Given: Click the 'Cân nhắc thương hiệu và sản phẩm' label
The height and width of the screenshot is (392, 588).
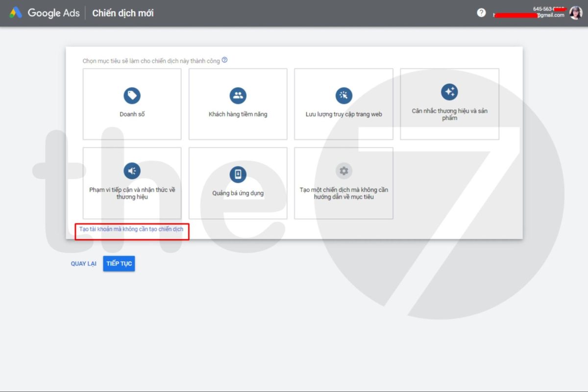Looking at the screenshot, I should [449, 114].
